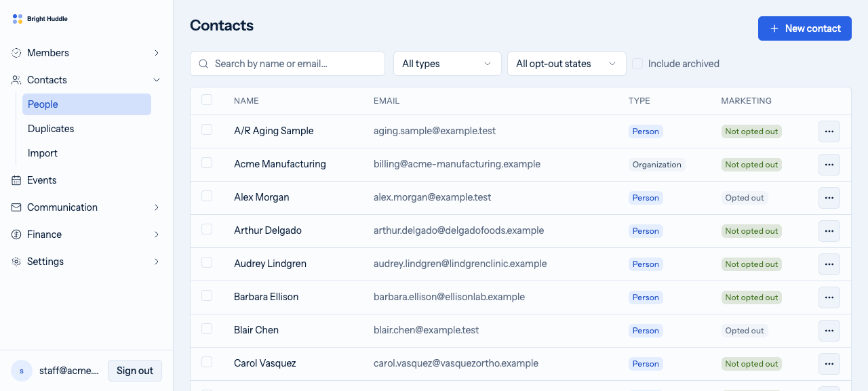868x391 pixels.
Task: Open the Import submenu item
Action: (x=87, y=153)
